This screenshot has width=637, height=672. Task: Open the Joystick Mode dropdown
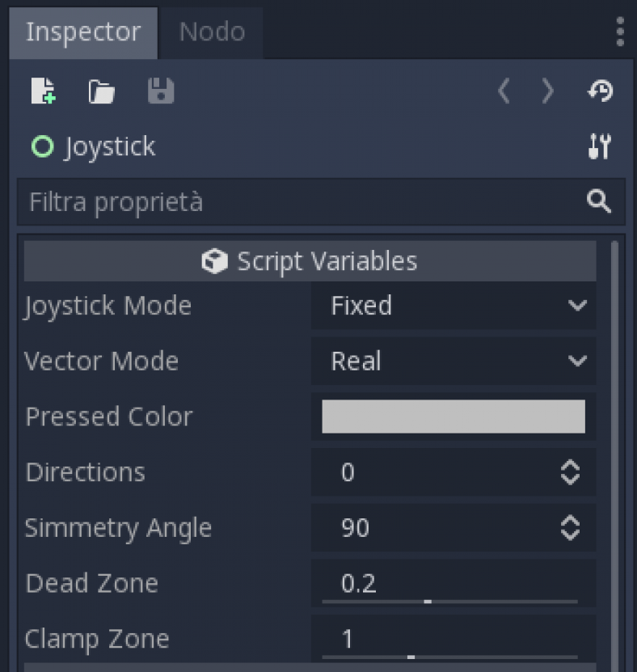click(x=453, y=306)
